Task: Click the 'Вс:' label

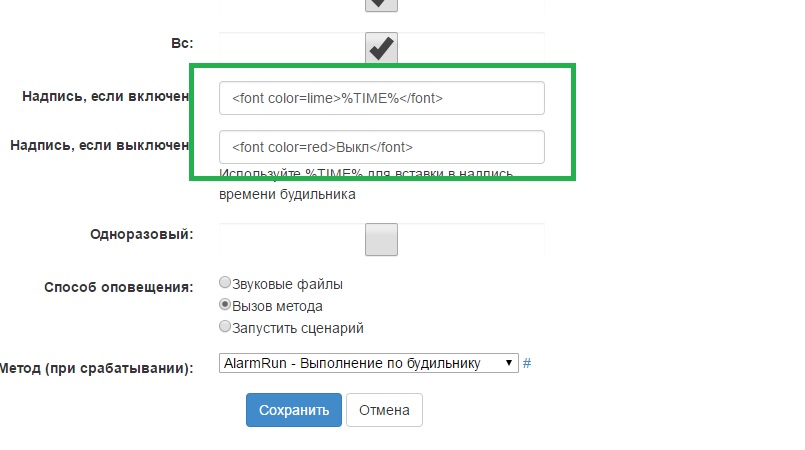Action: coord(182,44)
